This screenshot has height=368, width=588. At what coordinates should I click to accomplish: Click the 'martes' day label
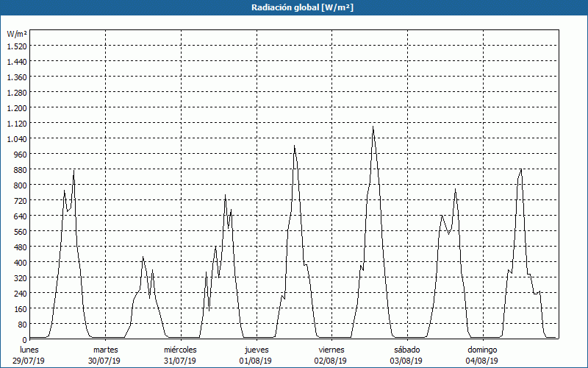[x=105, y=350]
